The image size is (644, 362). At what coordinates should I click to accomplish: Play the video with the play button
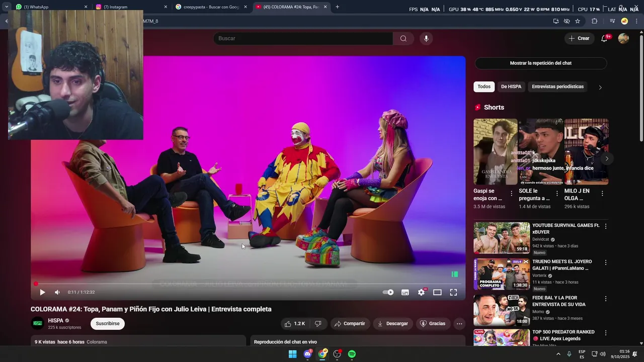point(42,292)
